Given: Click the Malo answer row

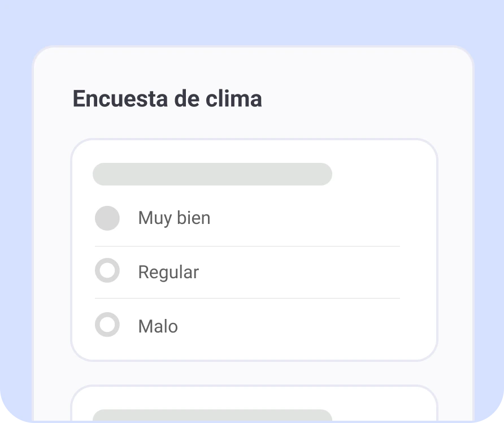Looking at the screenshot, I should coord(247,326).
